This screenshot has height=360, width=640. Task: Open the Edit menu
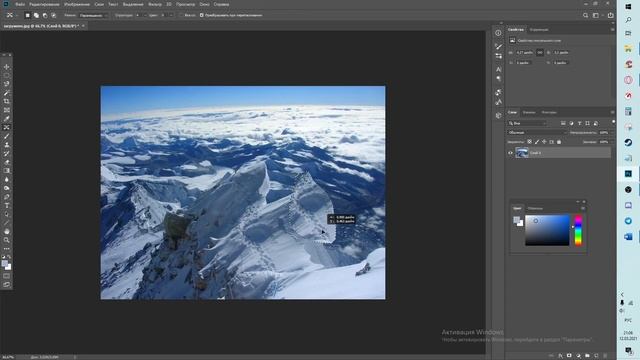tap(44, 4)
